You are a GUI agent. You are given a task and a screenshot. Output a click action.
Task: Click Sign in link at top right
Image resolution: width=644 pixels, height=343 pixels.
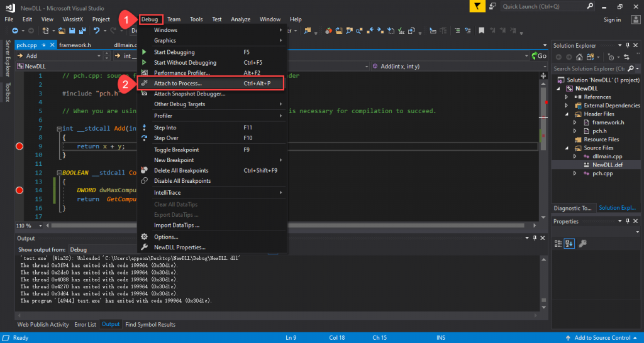[x=611, y=19]
